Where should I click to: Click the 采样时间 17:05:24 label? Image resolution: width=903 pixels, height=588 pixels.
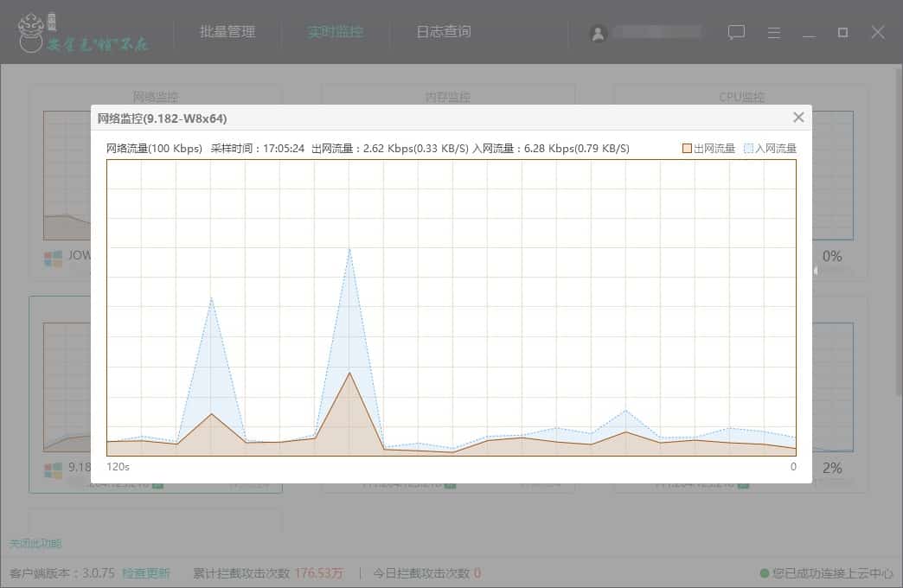[x=258, y=149]
